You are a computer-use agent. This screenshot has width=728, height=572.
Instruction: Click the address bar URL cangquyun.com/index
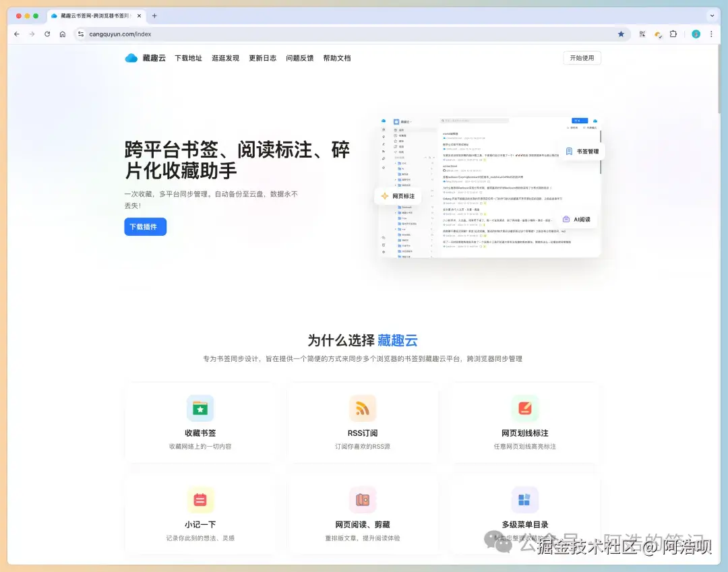coord(120,34)
